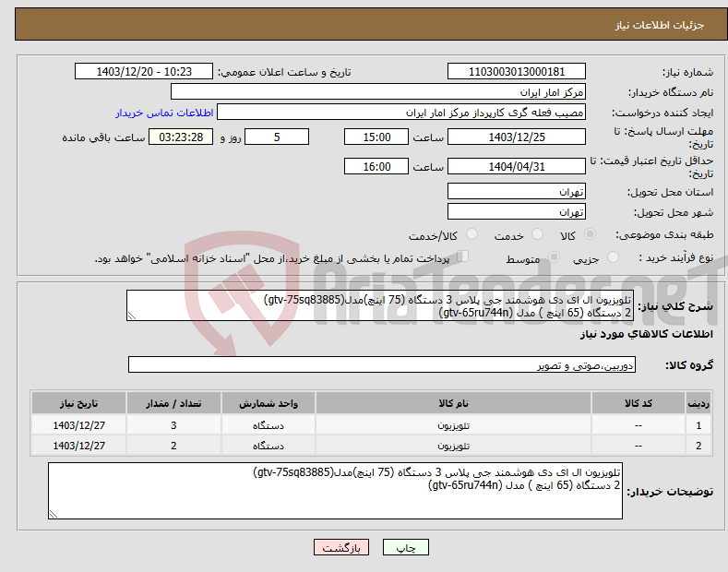Click the گروه کالا field دوربین،صوتی و تصویر
The height and width of the screenshot is (572, 728).
[x=382, y=365]
